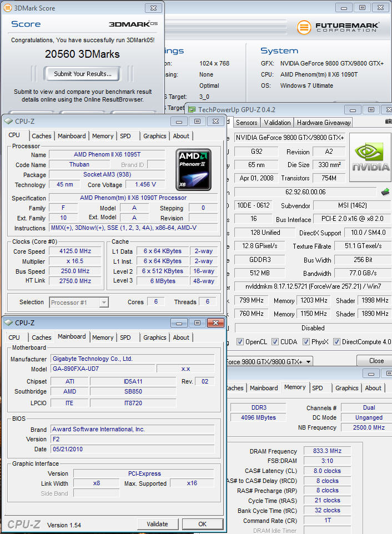This screenshot has height=534, width=392.
Task: Click the 3DMark05 logo in Score window
Action: (x=133, y=24)
